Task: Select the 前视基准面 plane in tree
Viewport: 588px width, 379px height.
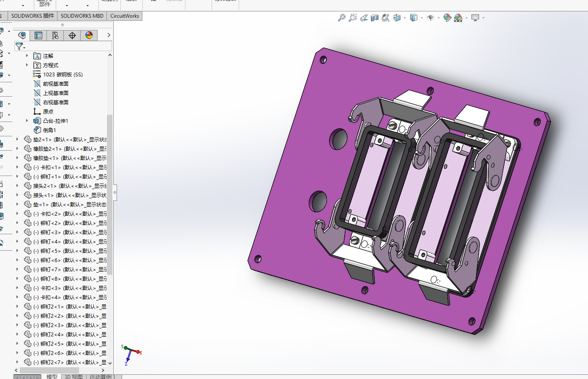Action: [x=55, y=84]
